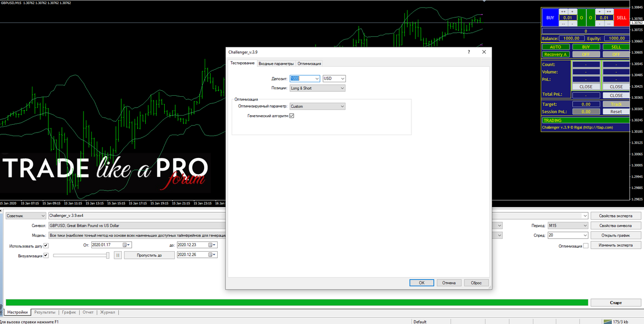Viewport: 644px width, 324px height.
Task: Click Сброс button in dialog
Action: tap(476, 283)
